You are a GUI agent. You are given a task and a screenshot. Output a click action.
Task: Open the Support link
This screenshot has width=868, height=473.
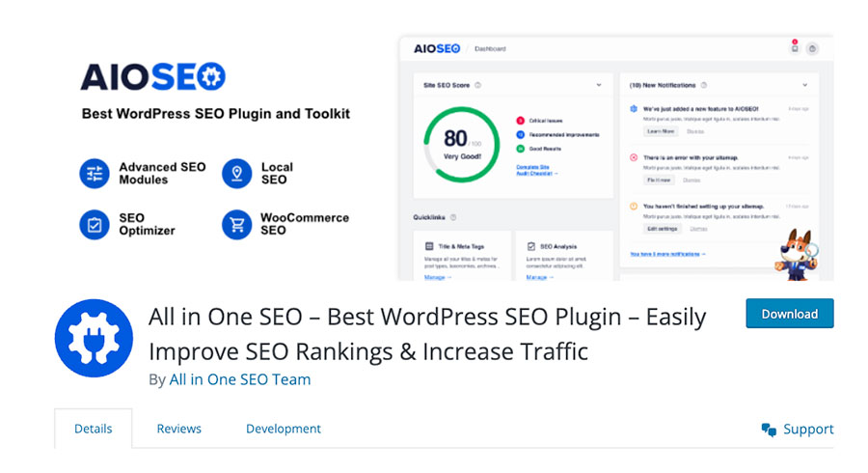798,430
